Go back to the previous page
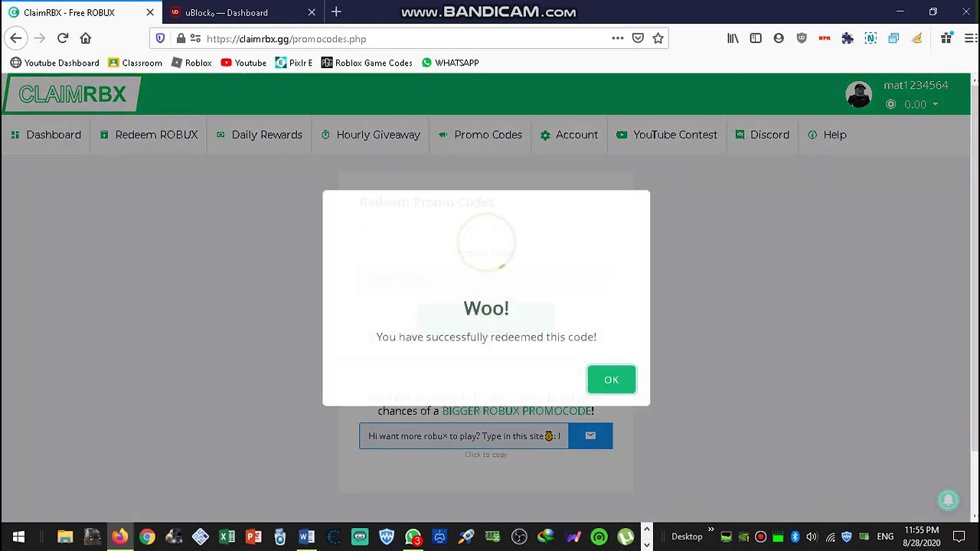980x551 pixels. tap(16, 38)
